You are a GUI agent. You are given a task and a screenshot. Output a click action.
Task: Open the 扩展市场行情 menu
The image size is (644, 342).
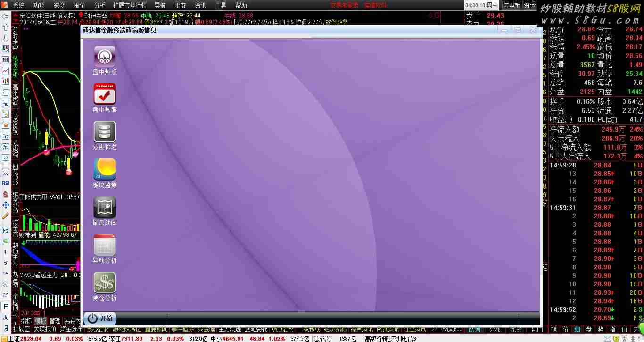130,5
